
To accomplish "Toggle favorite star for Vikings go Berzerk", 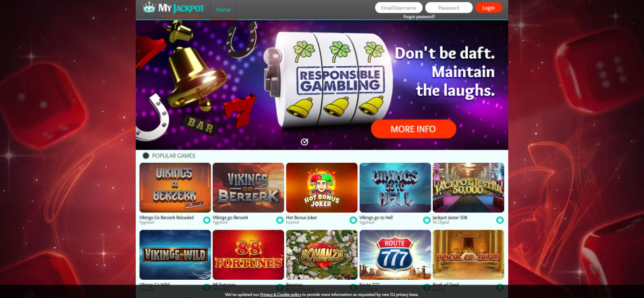I will click(279, 220).
